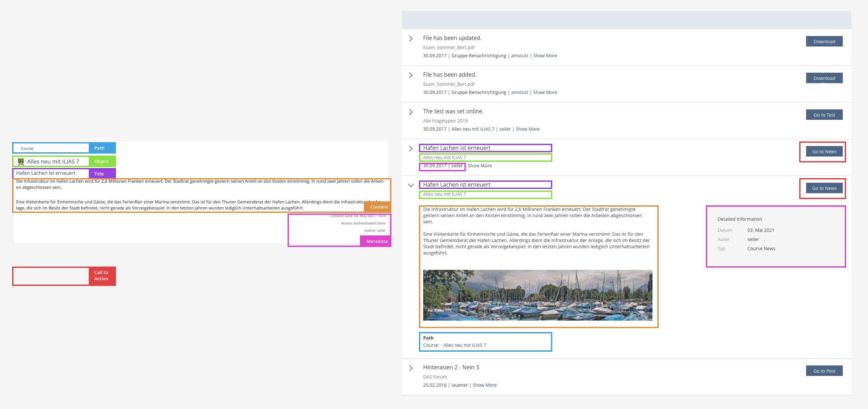Click Show More under 'File has been updated'
The width and height of the screenshot is (868, 409).
(x=545, y=56)
